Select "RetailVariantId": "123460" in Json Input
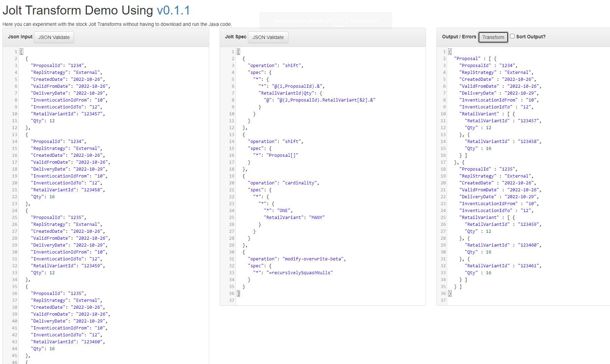Image resolution: width=610 pixels, height=364 pixels. [67, 342]
